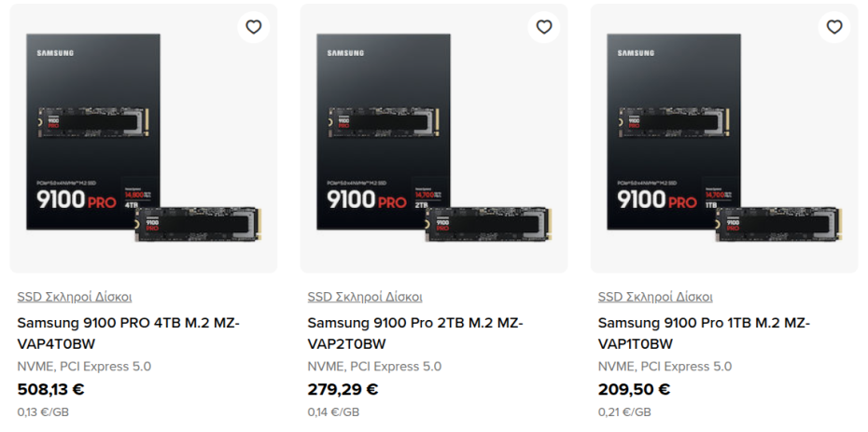
Task: Click the heart icon on the 1TB product
Action: coord(834,27)
